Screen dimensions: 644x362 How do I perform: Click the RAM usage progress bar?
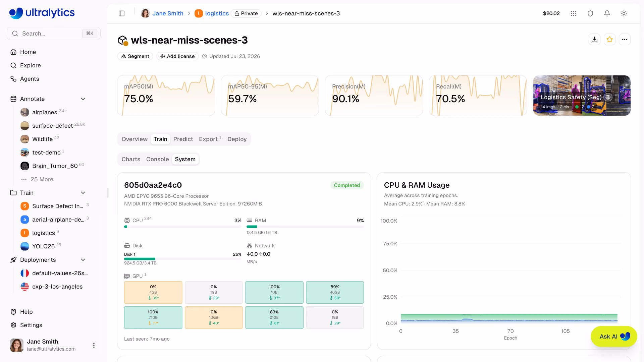[x=305, y=227]
